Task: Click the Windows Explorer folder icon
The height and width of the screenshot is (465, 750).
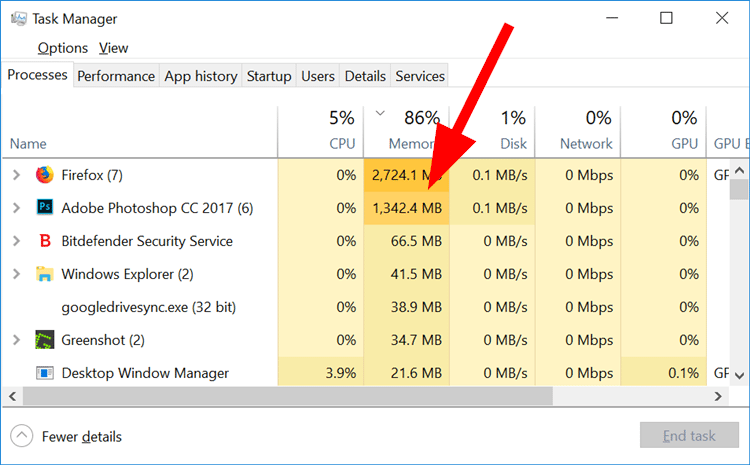Action: click(44, 274)
